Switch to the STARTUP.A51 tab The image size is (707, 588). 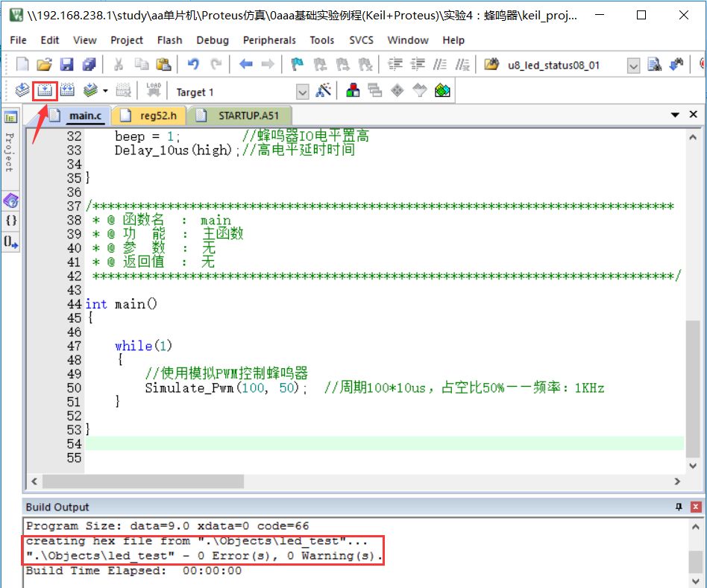coord(240,116)
